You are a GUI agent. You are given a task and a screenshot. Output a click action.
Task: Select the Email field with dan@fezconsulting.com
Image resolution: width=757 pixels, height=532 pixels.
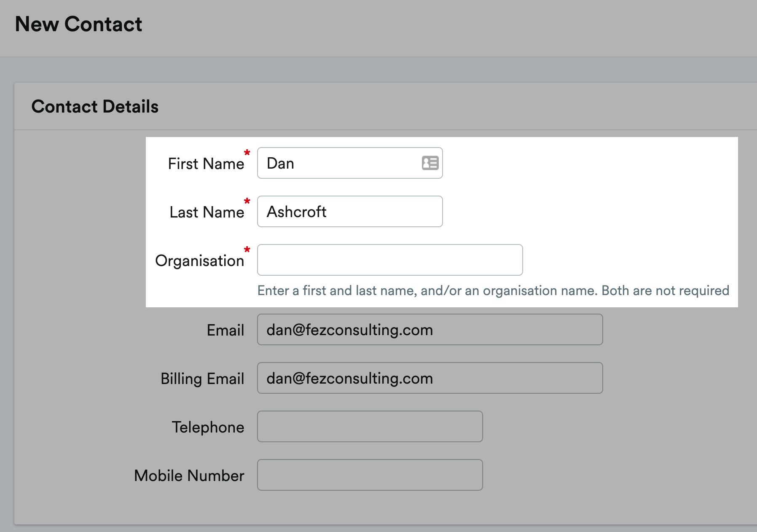click(x=429, y=330)
